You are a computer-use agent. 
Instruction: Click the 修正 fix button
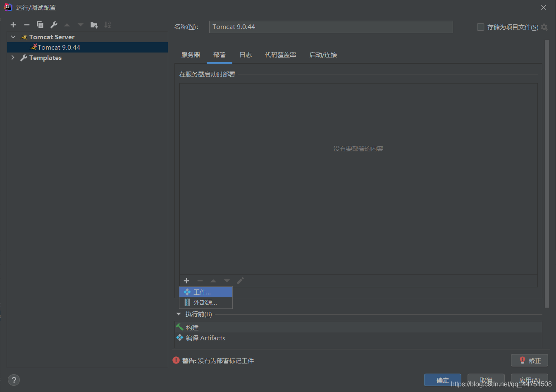(530, 360)
